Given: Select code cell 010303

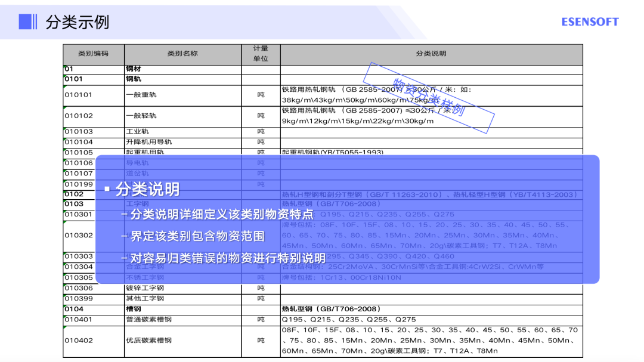Looking at the screenshot, I should click(x=79, y=256).
